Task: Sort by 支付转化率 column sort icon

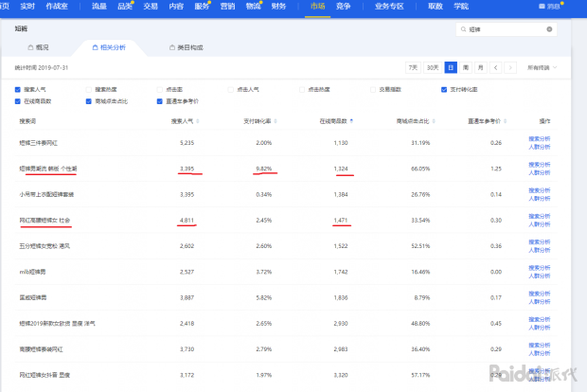Action: pos(275,122)
